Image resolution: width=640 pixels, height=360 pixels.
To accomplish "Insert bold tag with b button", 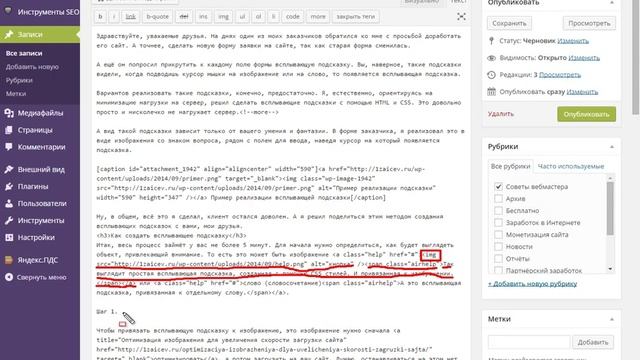I will pos(100,17).
